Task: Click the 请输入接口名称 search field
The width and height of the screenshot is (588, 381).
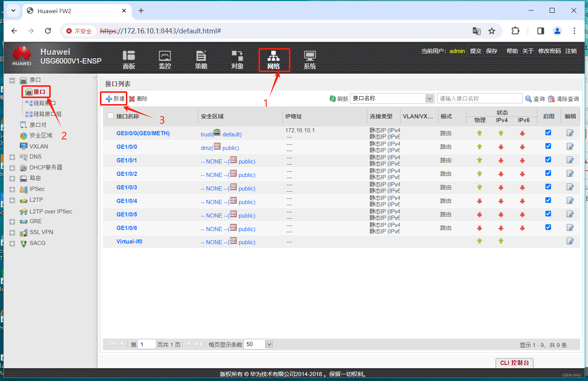Action: pos(480,98)
